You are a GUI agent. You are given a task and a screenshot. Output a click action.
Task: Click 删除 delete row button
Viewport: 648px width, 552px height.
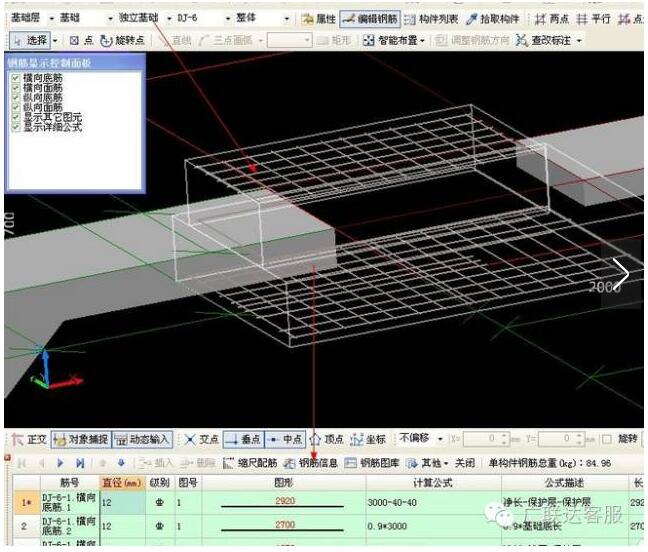coord(198,463)
